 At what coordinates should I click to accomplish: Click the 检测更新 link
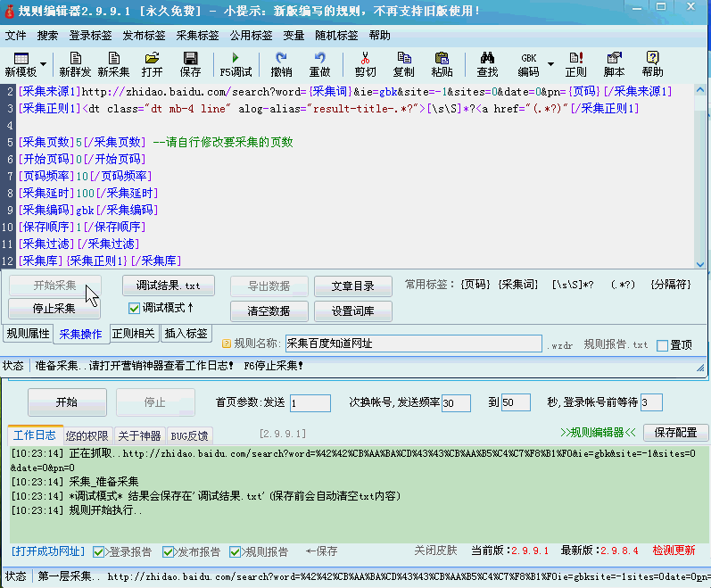click(674, 551)
